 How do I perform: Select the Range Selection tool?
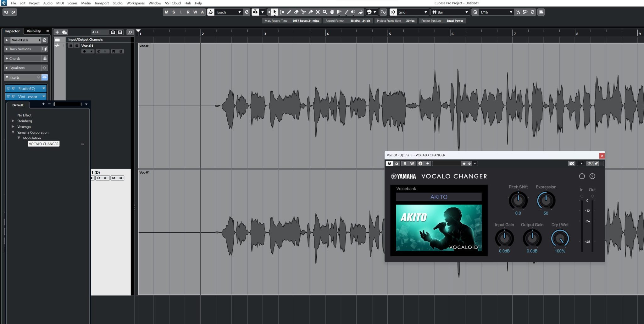pos(281,12)
